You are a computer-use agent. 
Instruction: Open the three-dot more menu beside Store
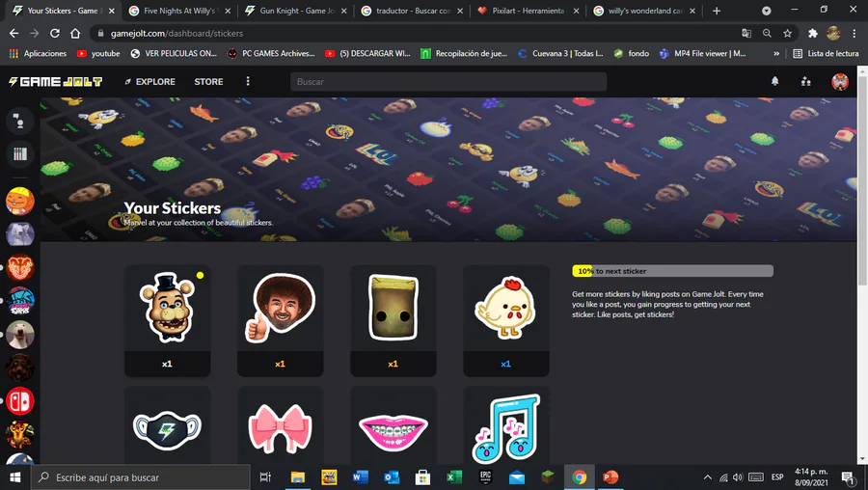click(x=248, y=81)
